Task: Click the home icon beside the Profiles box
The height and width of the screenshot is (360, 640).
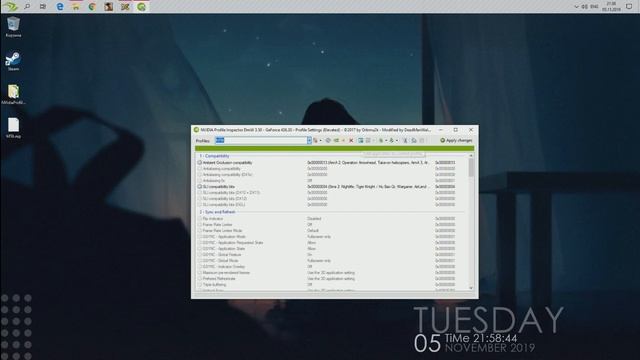Action: pos(315,140)
